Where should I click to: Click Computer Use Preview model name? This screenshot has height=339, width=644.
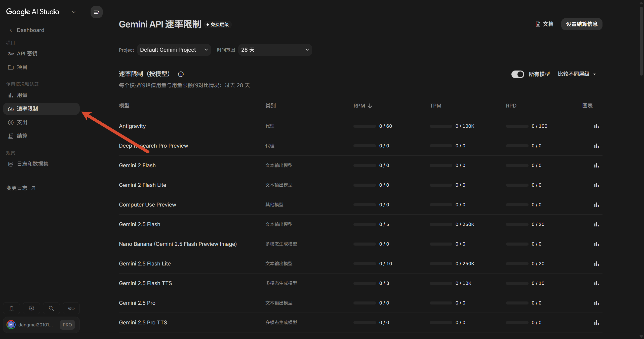[x=147, y=205]
